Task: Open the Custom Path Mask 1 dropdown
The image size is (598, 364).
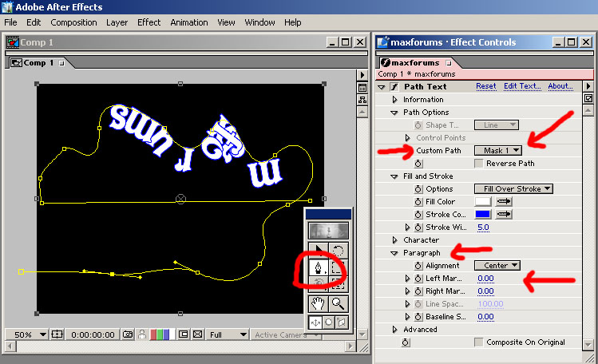Action: (498, 151)
